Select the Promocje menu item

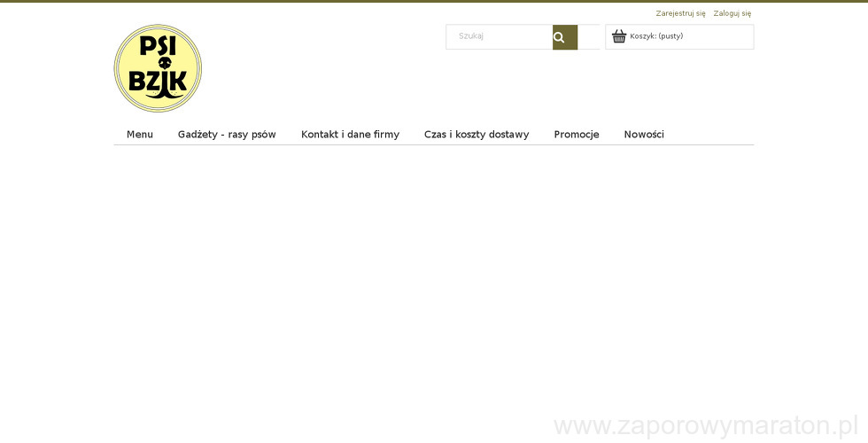tap(577, 135)
